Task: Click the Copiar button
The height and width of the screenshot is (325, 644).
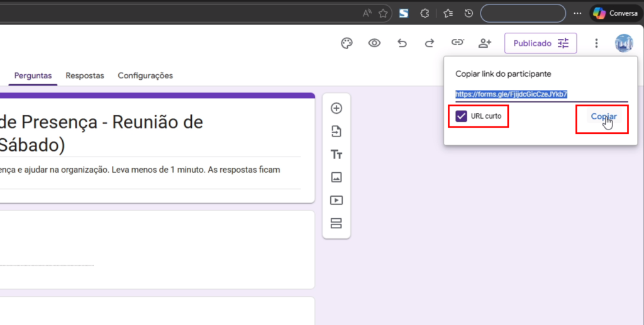Action: click(x=603, y=117)
